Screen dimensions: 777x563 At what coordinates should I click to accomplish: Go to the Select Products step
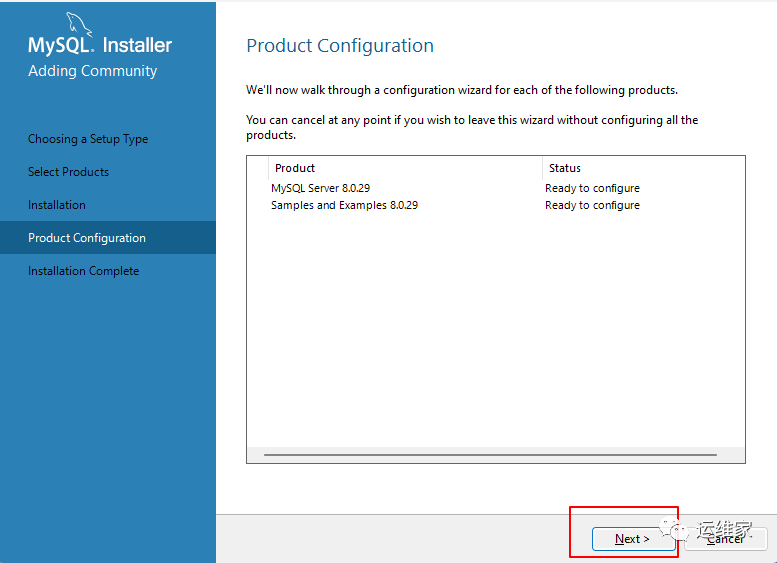[x=68, y=172]
